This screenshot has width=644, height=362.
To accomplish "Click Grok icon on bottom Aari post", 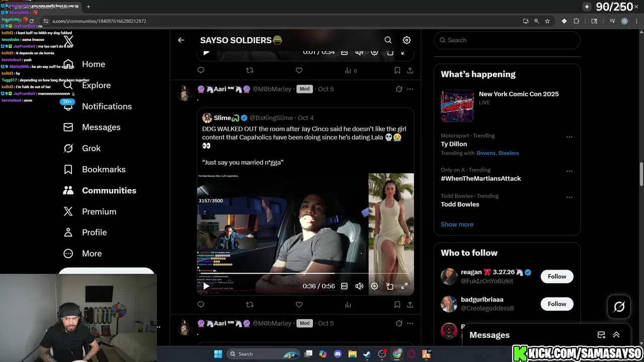I will pos(399,323).
